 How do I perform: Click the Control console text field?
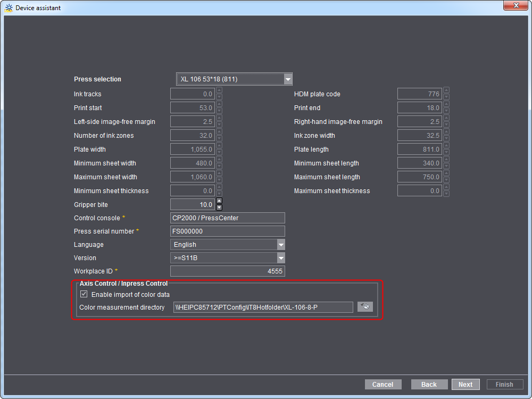(228, 218)
